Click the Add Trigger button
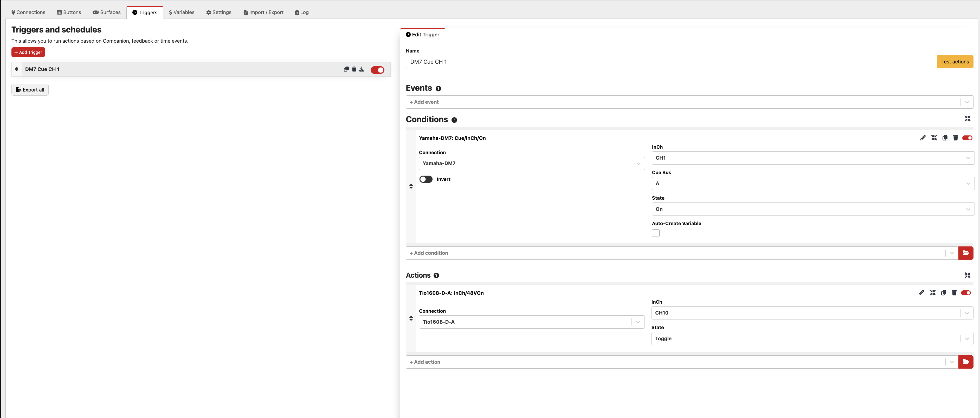 (28, 53)
